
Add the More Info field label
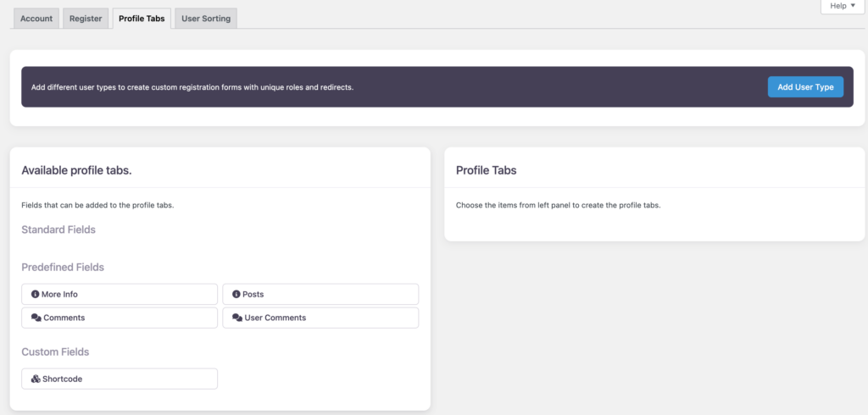tap(59, 295)
